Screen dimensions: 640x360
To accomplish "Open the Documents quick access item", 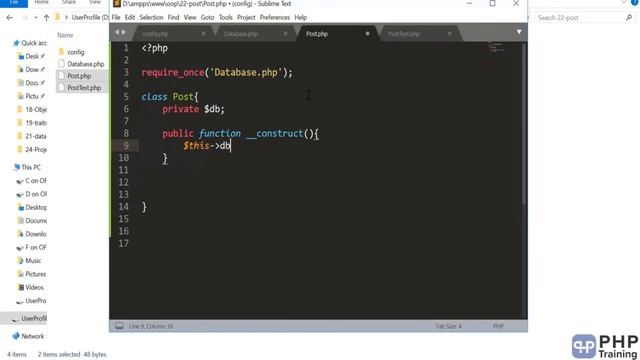I will (31, 83).
